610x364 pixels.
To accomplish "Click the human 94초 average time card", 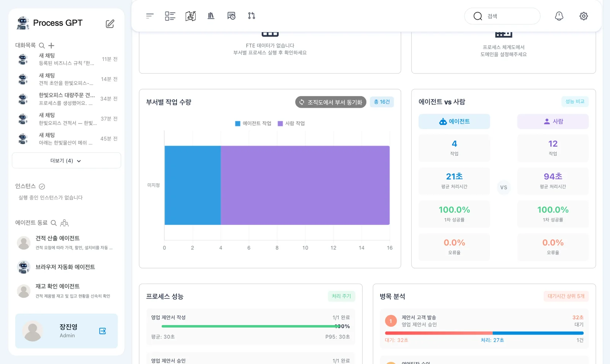I will (x=553, y=181).
